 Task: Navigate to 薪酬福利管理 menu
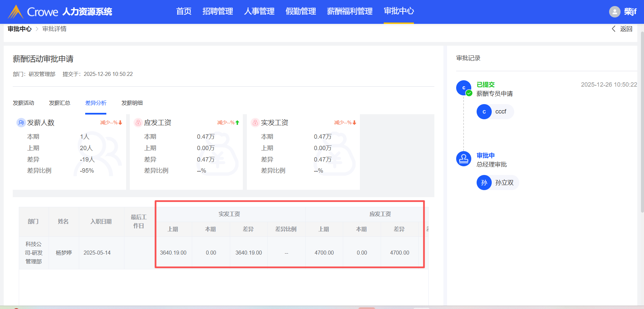350,11
